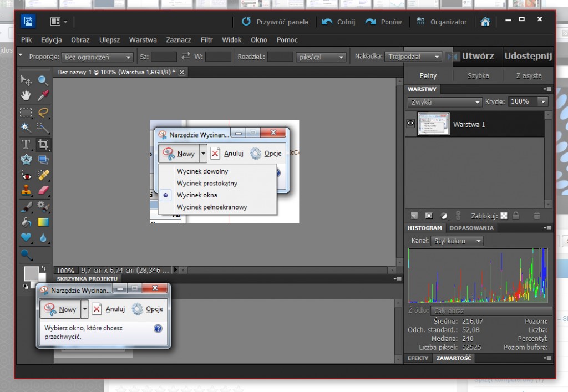Select the Paint Bucket tool
Screen dimensions: 568x392
(x=26, y=222)
